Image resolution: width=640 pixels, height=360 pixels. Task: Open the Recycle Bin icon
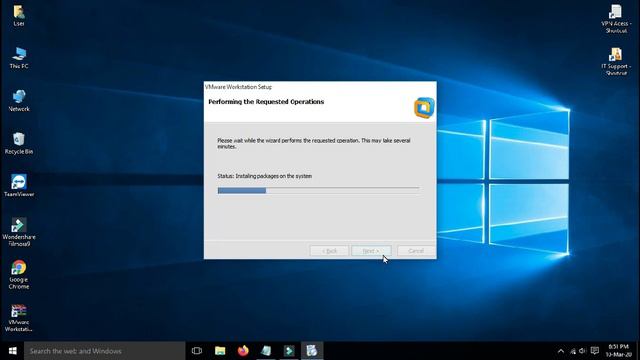pos(19,143)
